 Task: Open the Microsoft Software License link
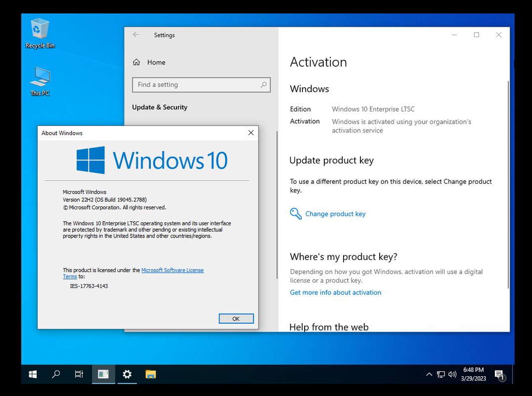[173, 270]
